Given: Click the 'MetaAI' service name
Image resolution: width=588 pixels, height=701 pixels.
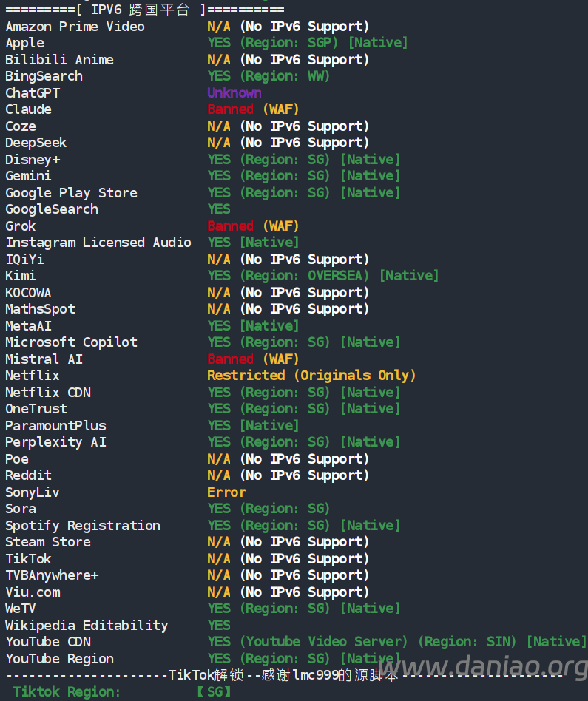Looking at the screenshot, I should click(x=28, y=326).
